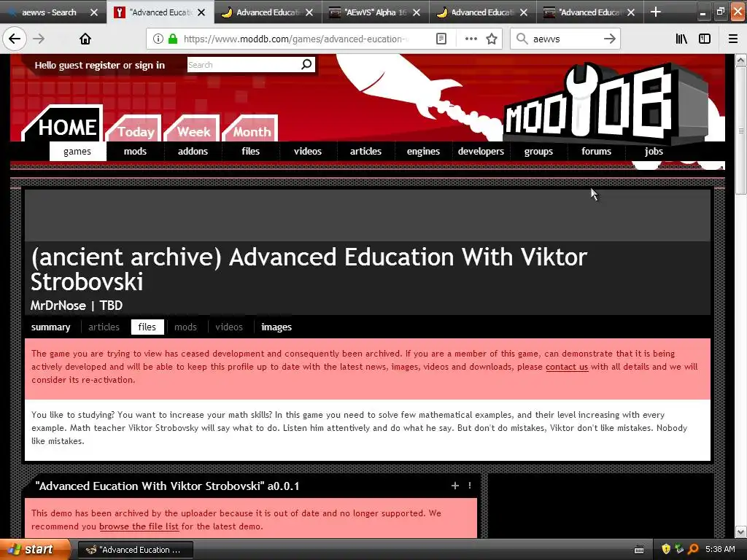Open page actions three-dot menu
The width and height of the screenshot is (747, 560).
point(471,39)
